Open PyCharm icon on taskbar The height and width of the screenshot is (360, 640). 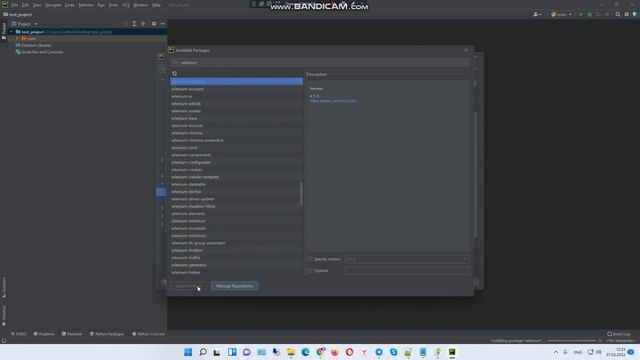tap(452, 352)
